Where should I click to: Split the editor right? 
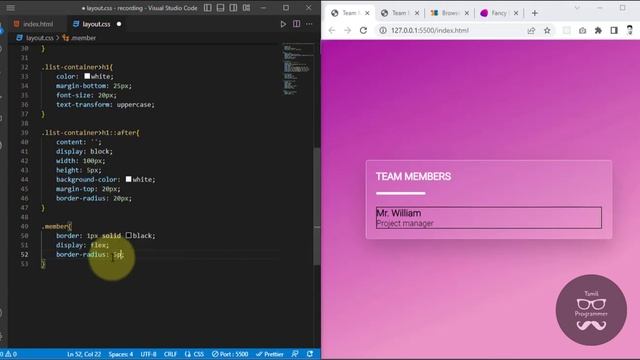[296, 24]
